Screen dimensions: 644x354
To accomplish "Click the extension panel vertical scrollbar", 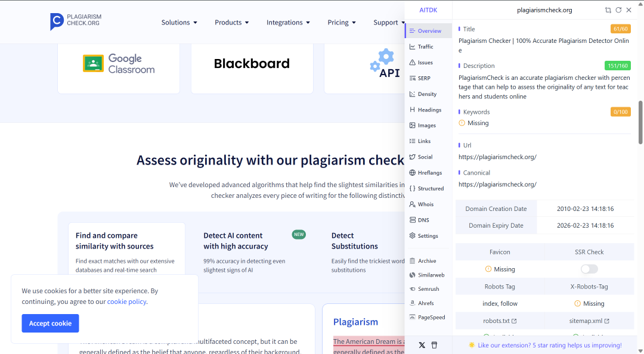I will pyautogui.click(x=640, y=122).
